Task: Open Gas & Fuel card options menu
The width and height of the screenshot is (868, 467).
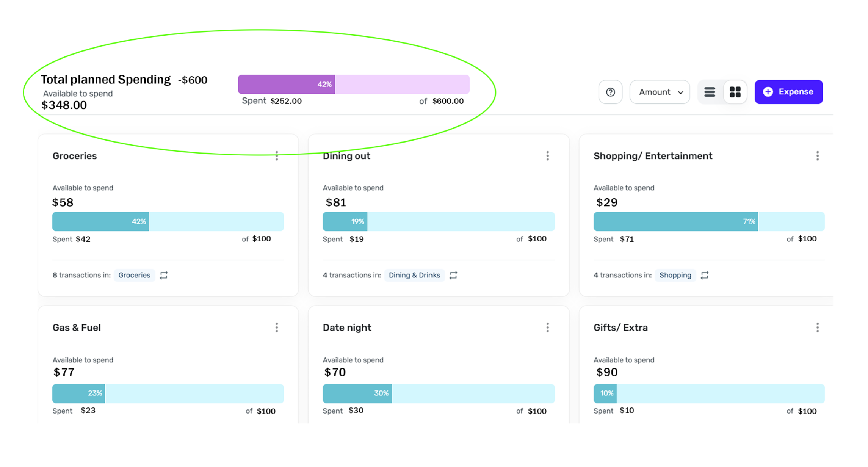Action: [x=277, y=328]
